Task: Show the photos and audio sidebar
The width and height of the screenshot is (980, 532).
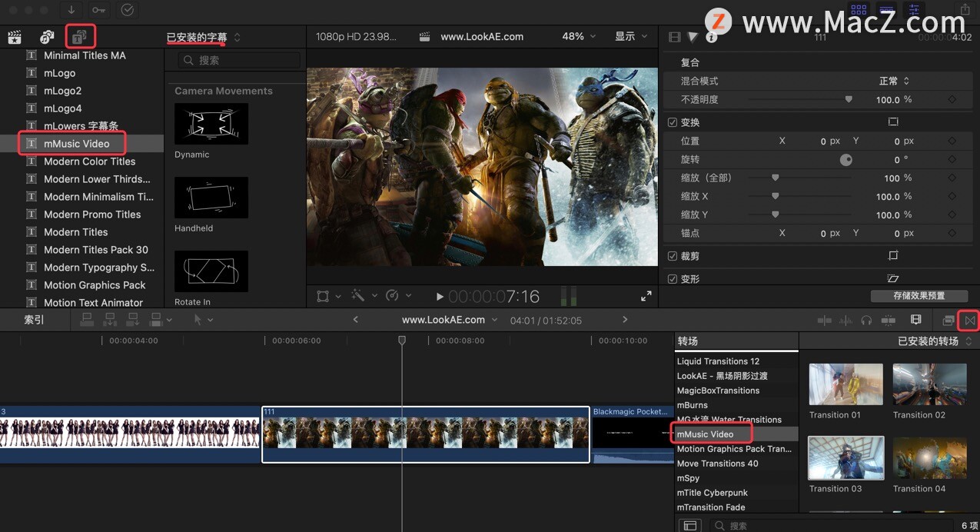Action: 47,36
